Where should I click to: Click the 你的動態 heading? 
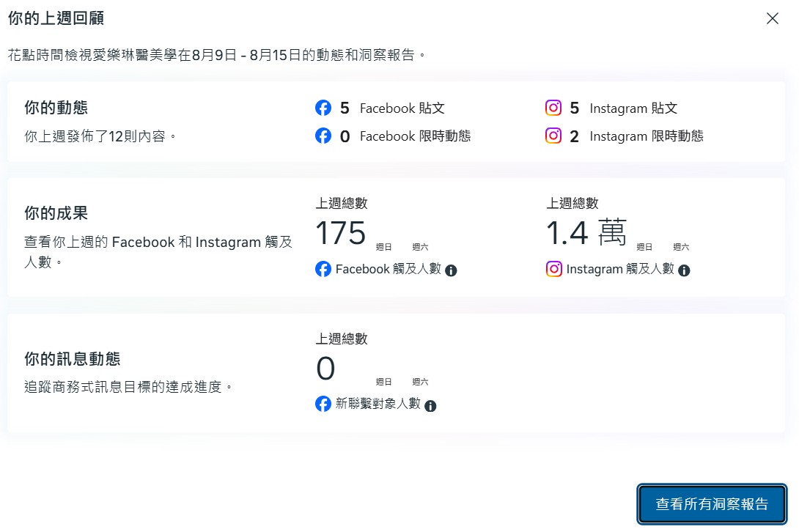(x=56, y=108)
